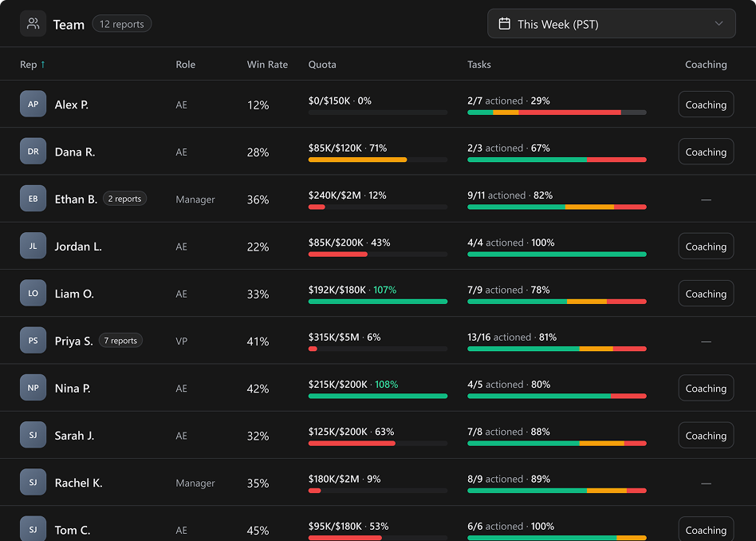Screen dimensions: 756x541
Task: Open the This Week (PST) dropdown
Action: pyautogui.click(x=611, y=24)
